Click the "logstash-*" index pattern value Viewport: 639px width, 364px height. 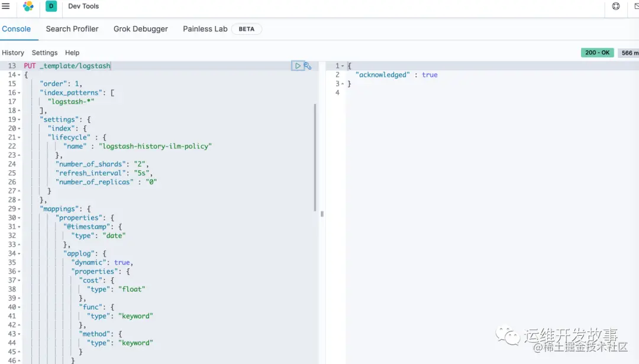tap(71, 102)
